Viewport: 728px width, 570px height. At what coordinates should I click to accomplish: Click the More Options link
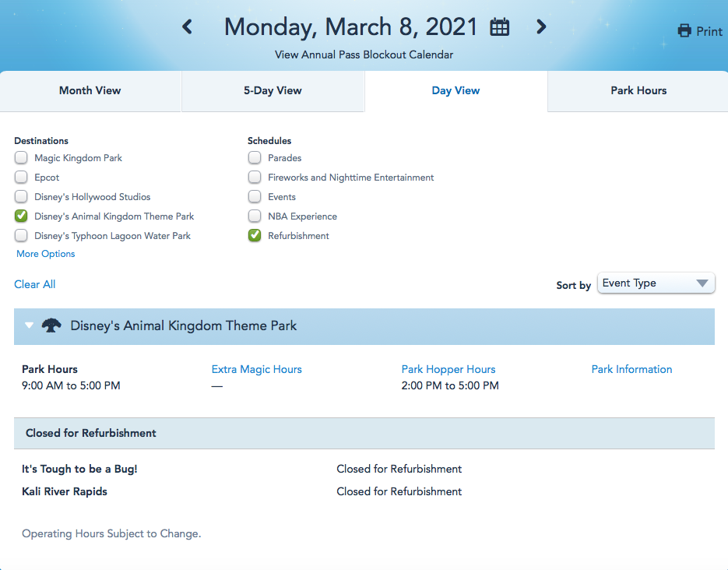(45, 254)
